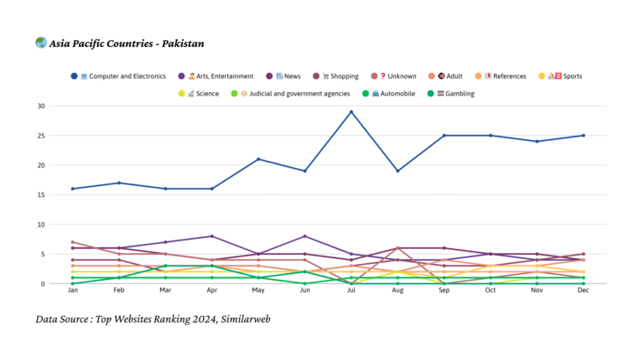
Task: Hide the Sports series via legend
Action: pos(572,76)
